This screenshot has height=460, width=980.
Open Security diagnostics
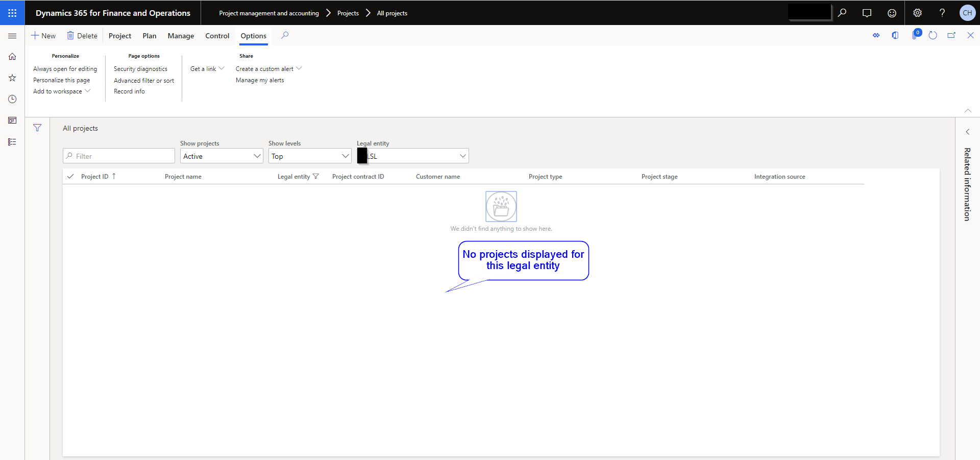(x=140, y=69)
